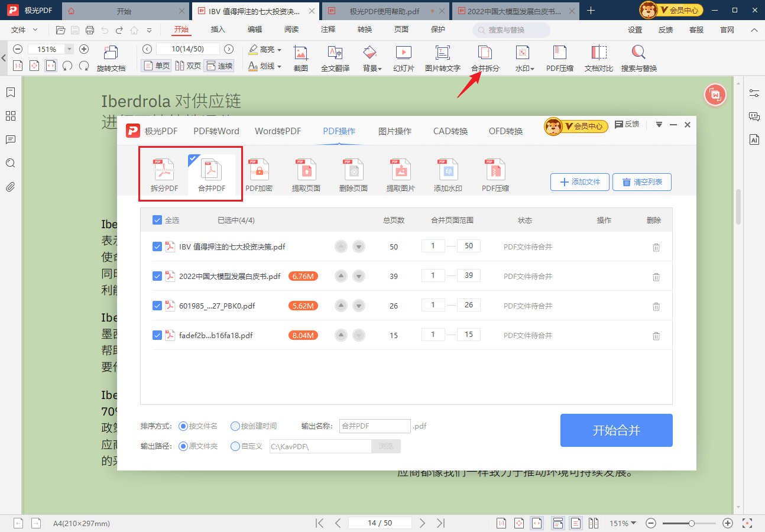Image resolution: width=765 pixels, height=532 pixels.
Task: Uncheck 2022中国大模型发展白皮书.pdf checkbox
Action: (157, 276)
